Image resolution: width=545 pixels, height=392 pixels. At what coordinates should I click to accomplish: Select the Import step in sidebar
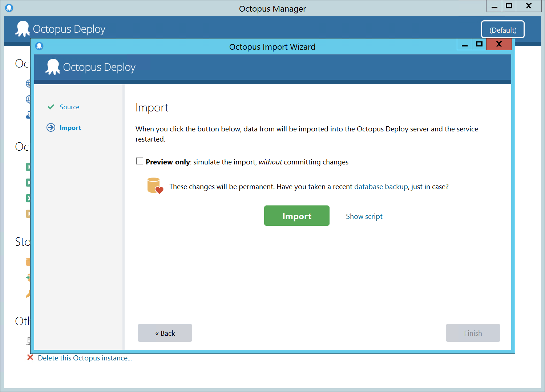coord(70,128)
